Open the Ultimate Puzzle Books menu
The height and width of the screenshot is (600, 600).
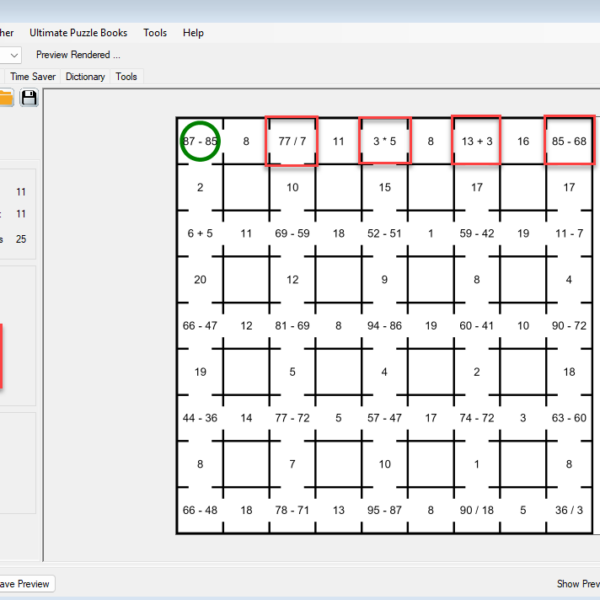coord(78,33)
